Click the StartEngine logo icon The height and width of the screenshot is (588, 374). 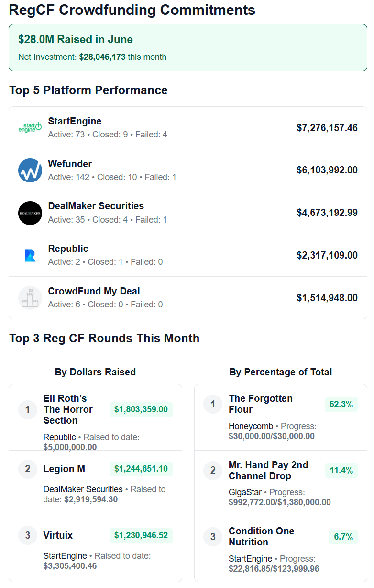click(30, 128)
